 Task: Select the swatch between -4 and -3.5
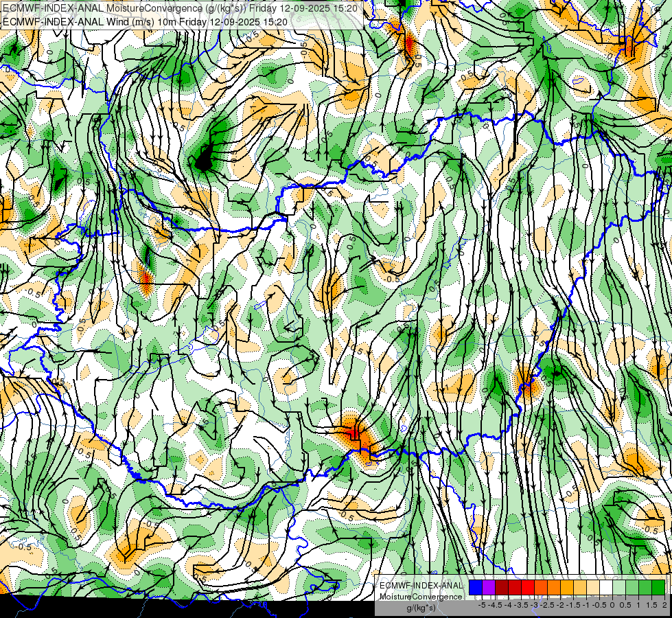515,588
